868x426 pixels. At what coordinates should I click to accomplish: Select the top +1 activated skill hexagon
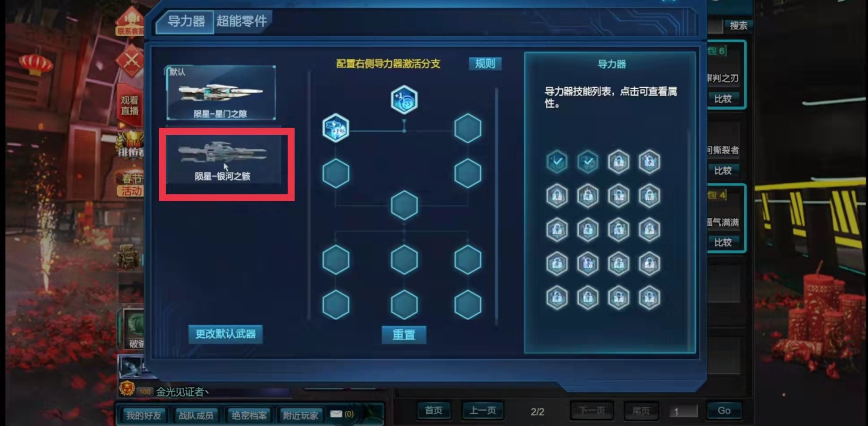[404, 99]
